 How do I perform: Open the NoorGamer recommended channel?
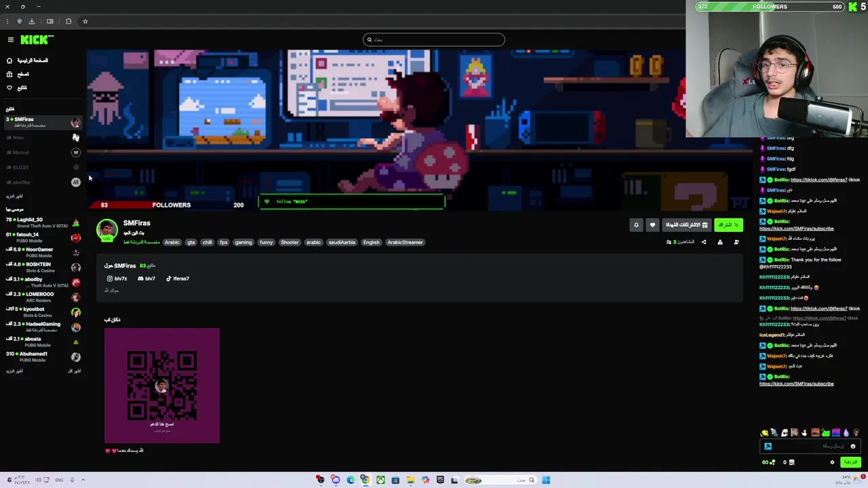43,252
